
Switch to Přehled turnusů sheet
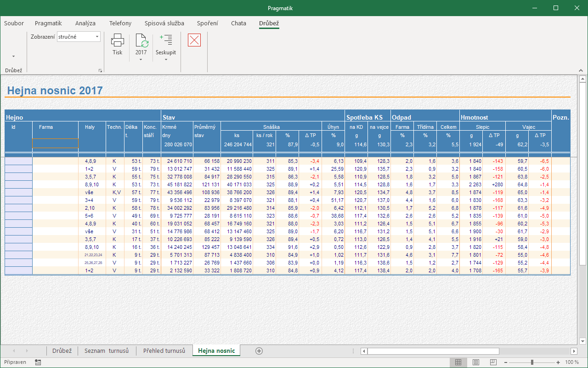[164, 351]
